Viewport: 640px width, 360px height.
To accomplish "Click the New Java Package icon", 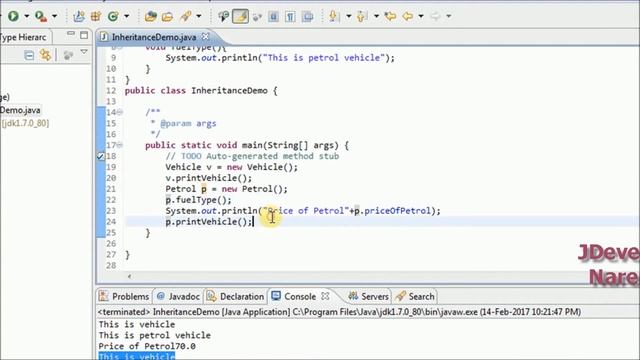I will click(x=96, y=16).
